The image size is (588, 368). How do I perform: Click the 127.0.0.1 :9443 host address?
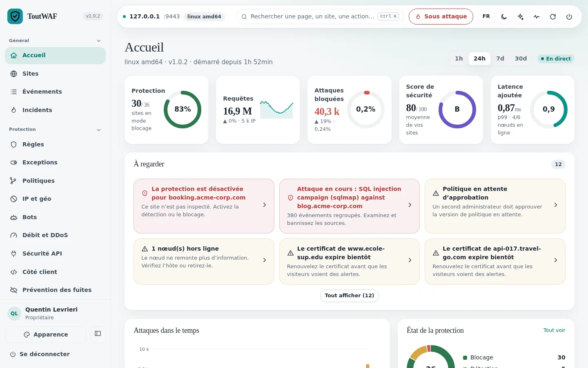[x=154, y=16]
